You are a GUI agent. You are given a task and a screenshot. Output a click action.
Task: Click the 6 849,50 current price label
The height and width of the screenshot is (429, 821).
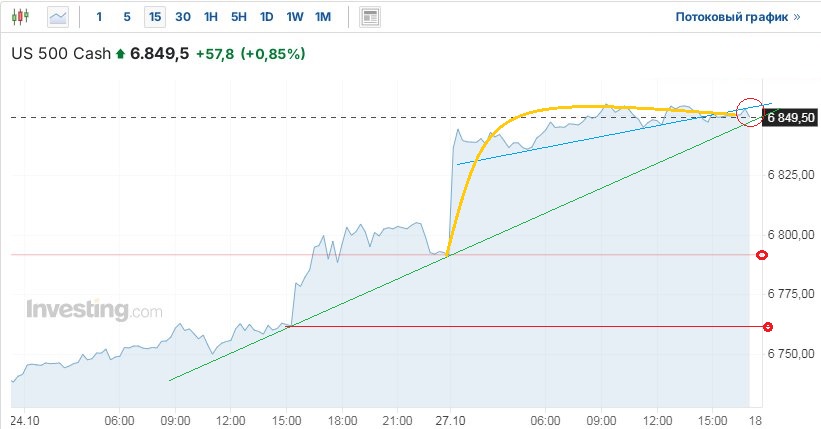click(x=790, y=118)
